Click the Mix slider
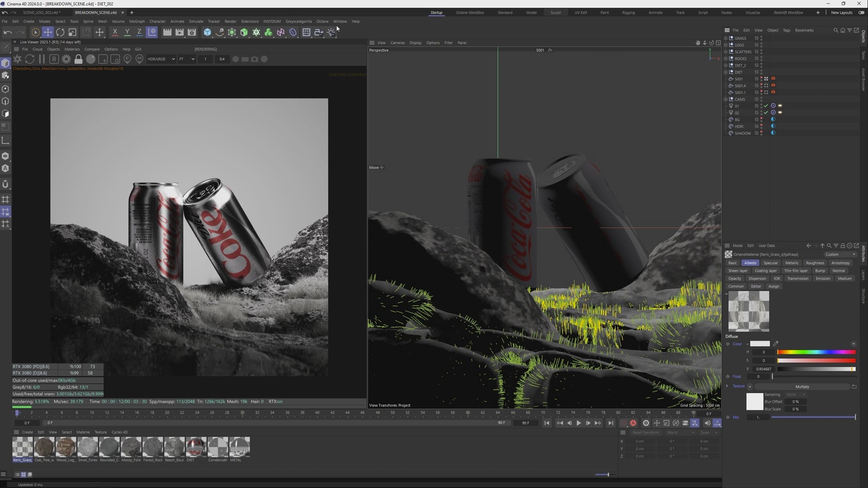868x488 pixels. point(813,417)
